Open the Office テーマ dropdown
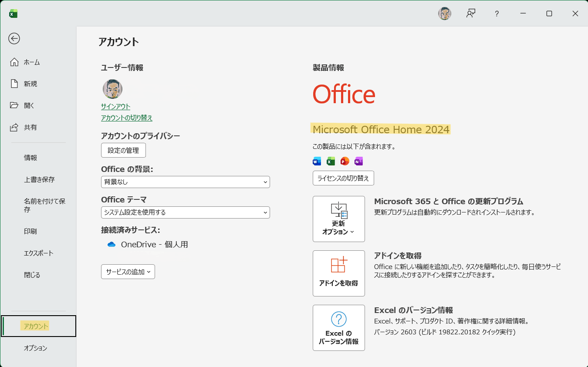The height and width of the screenshot is (367, 588). click(x=185, y=212)
